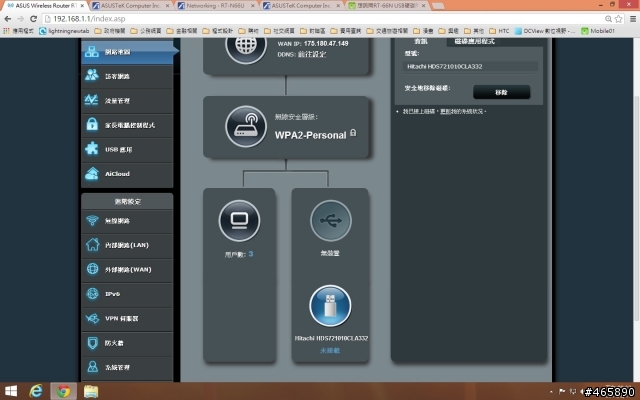Open 內部網路(LAN) sidebar item
Image resolution: width=640 pixels, height=400 pixels.
(x=127, y=245)
